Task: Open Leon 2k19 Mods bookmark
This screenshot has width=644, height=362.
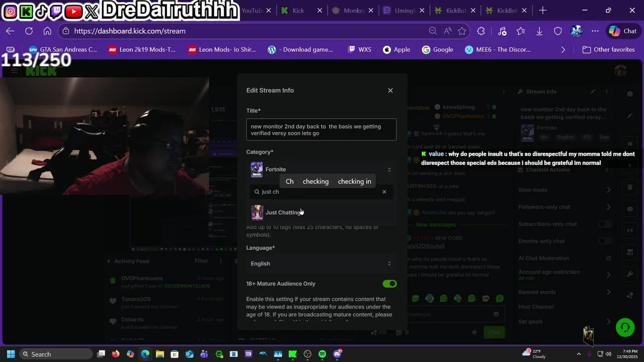Action: click(142, 50)
